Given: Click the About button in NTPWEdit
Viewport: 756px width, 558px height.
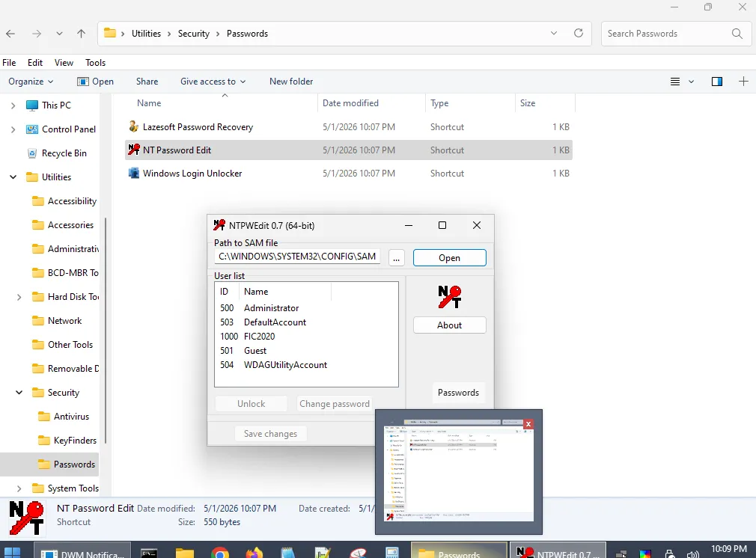Looking at the screenshot, I should click(x=449, y=325).
